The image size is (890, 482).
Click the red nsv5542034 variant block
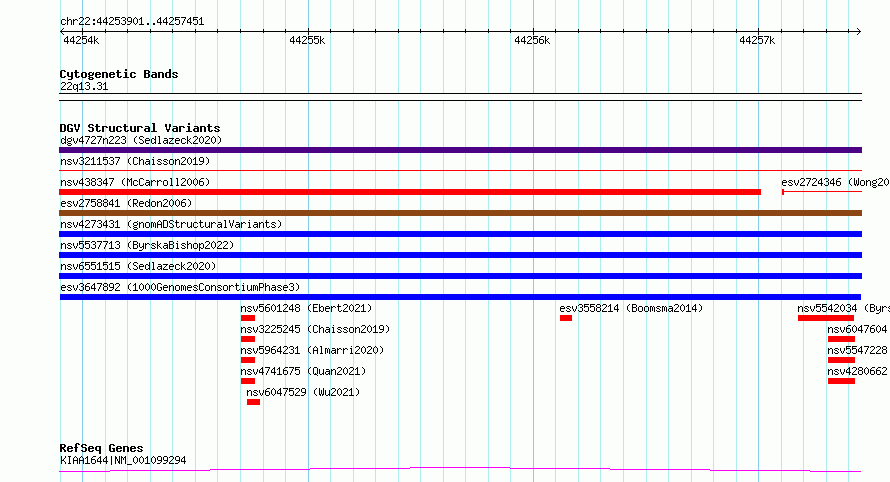tap(826, 318)
